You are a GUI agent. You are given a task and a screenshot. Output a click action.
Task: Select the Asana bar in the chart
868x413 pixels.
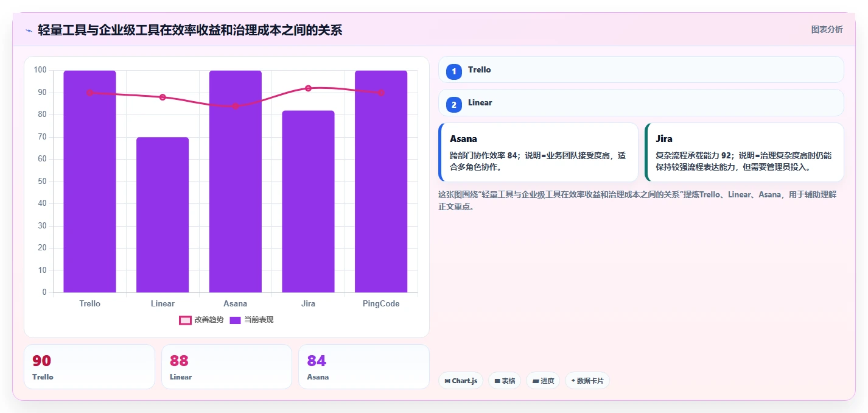point(236,182)
